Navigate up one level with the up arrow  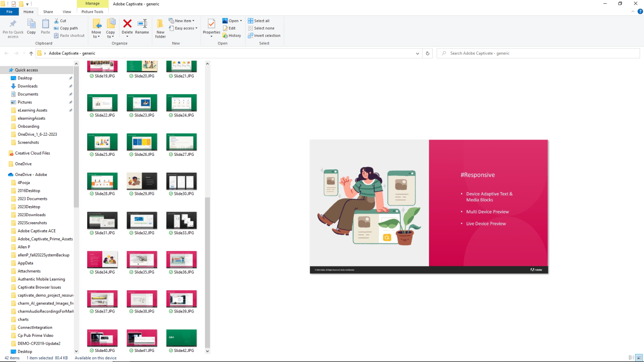[31, 53]
